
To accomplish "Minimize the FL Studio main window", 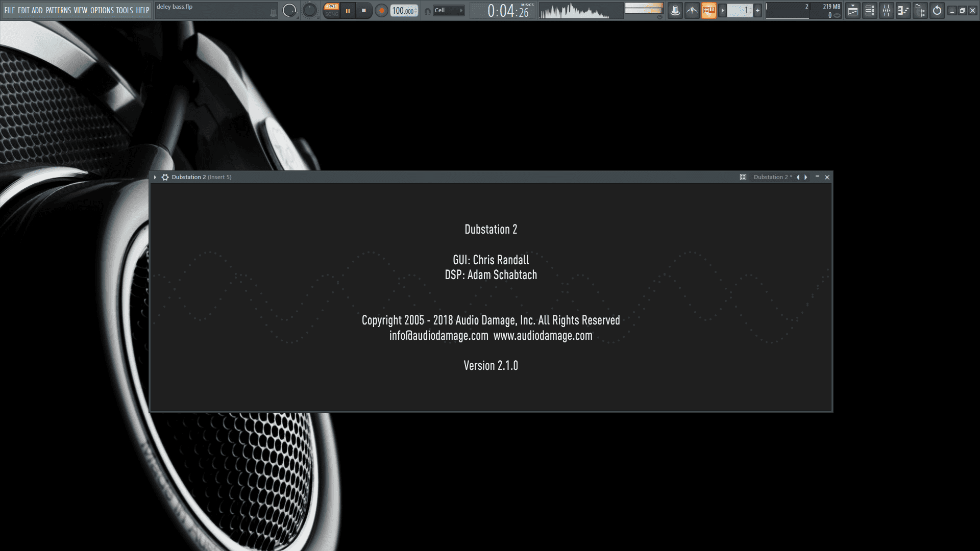I will click(x=952, y=10).
